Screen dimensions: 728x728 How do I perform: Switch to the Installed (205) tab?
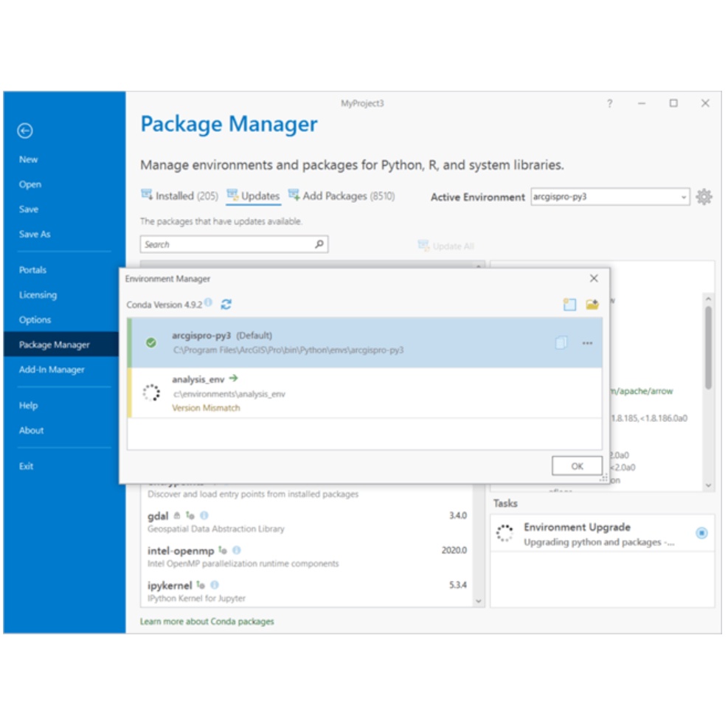click(x=179, y=196)
